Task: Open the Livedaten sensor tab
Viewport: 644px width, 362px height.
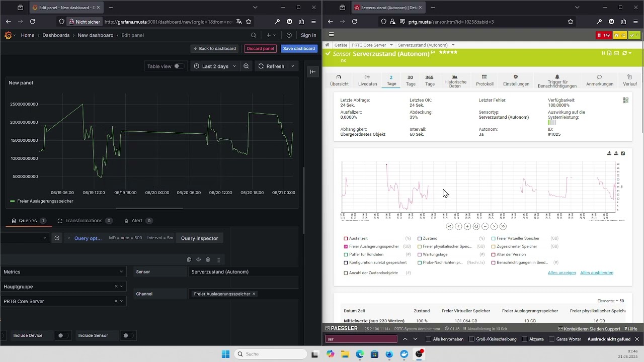Action: 367,80
